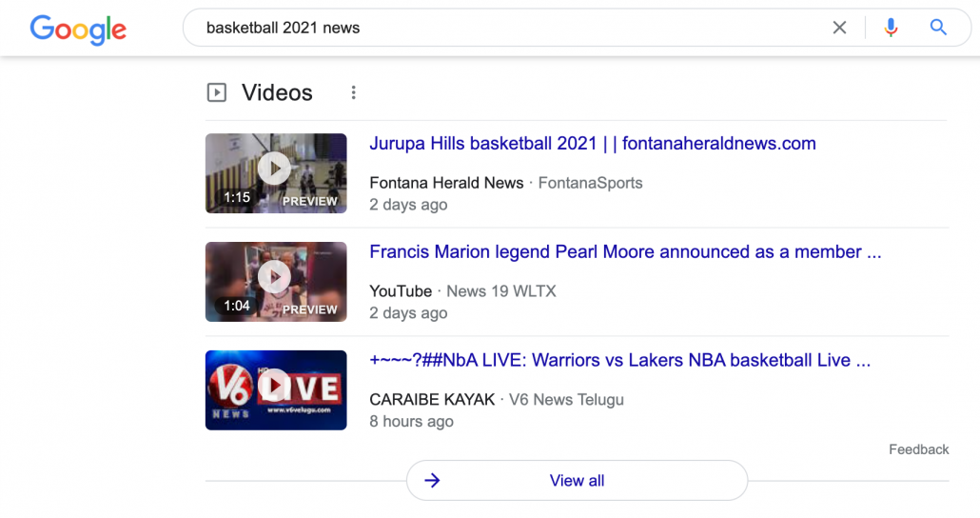
Task: Start voice search with microphone icon
Action: click(x=891, y=28)
